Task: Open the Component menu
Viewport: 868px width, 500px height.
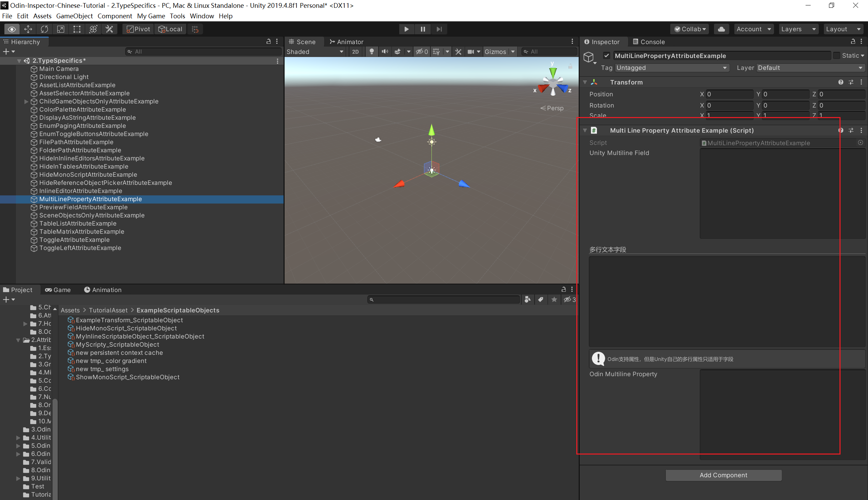Action: [115, 16]
